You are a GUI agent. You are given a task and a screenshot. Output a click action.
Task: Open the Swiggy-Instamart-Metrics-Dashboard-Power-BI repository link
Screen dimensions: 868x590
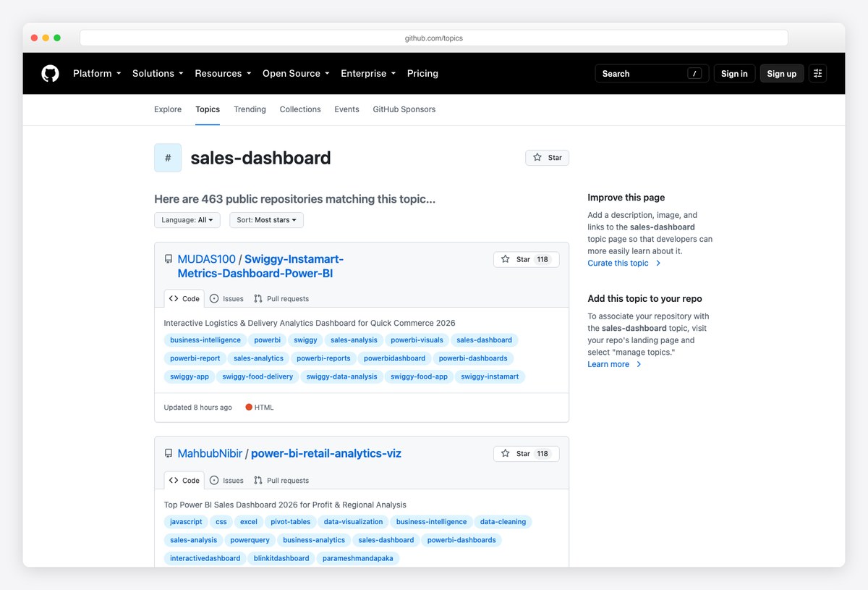click(260, 266)
